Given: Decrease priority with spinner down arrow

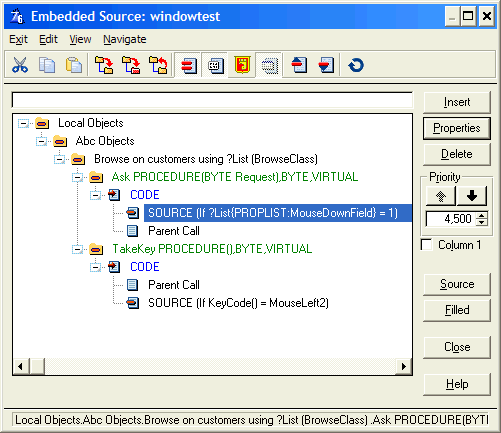Looking at the screenshot, I should click(x=482, y=222).
